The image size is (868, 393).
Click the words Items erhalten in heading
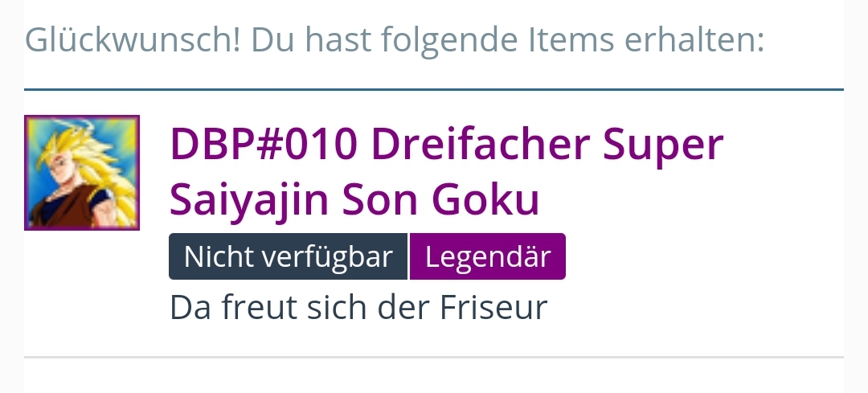click(646, 40)
